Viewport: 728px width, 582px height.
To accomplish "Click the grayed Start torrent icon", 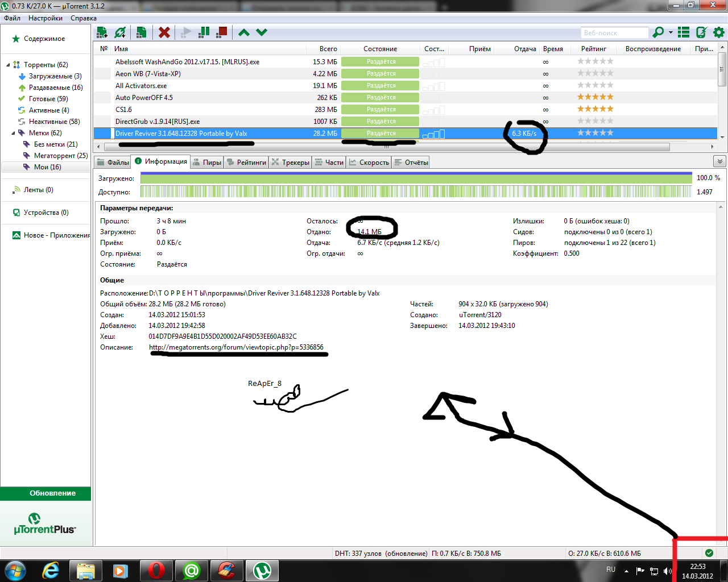I will (185, 32).
